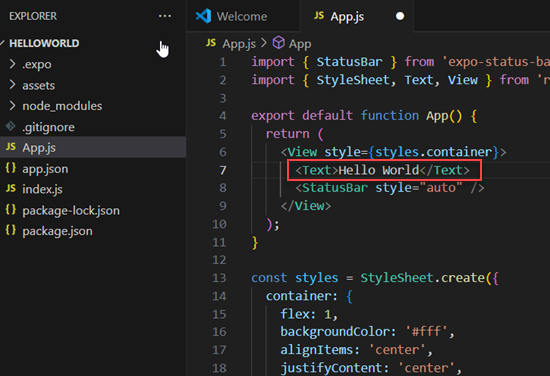This screenshot has width=550, height=376.
Task: Expand the node_modules folder chevron
Action: coord(12,106)
